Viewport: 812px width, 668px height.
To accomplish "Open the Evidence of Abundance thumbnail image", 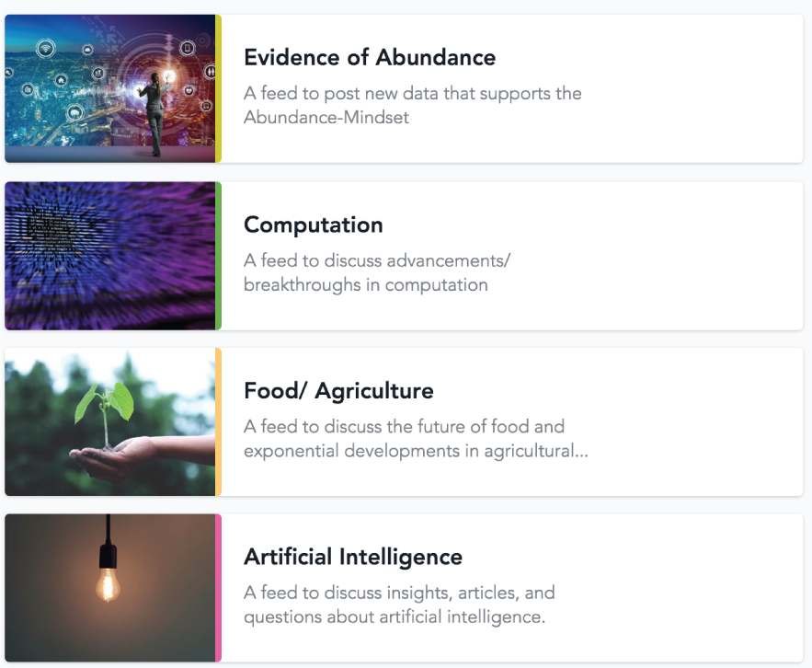I will point(109,88).
